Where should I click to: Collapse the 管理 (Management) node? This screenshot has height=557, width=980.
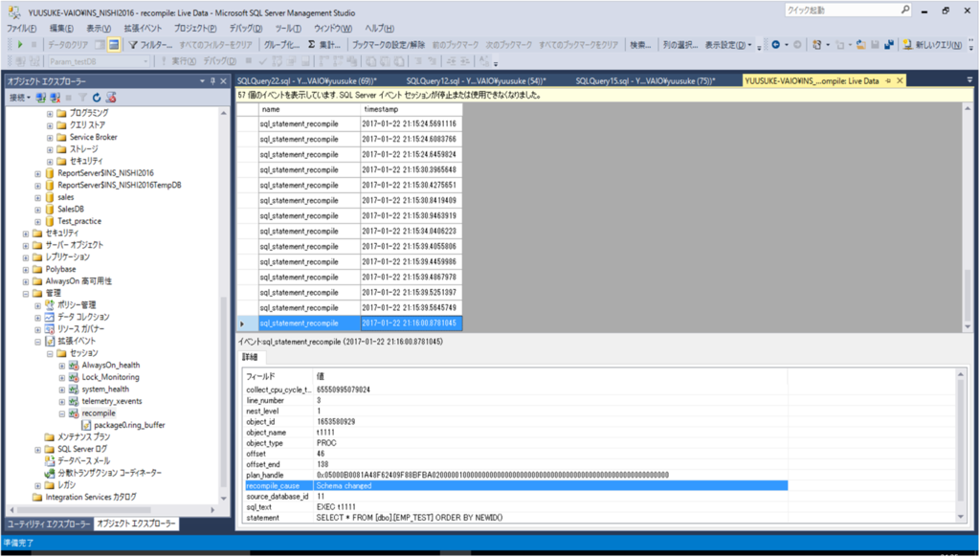pyautogui.click(x=26, y=293)
